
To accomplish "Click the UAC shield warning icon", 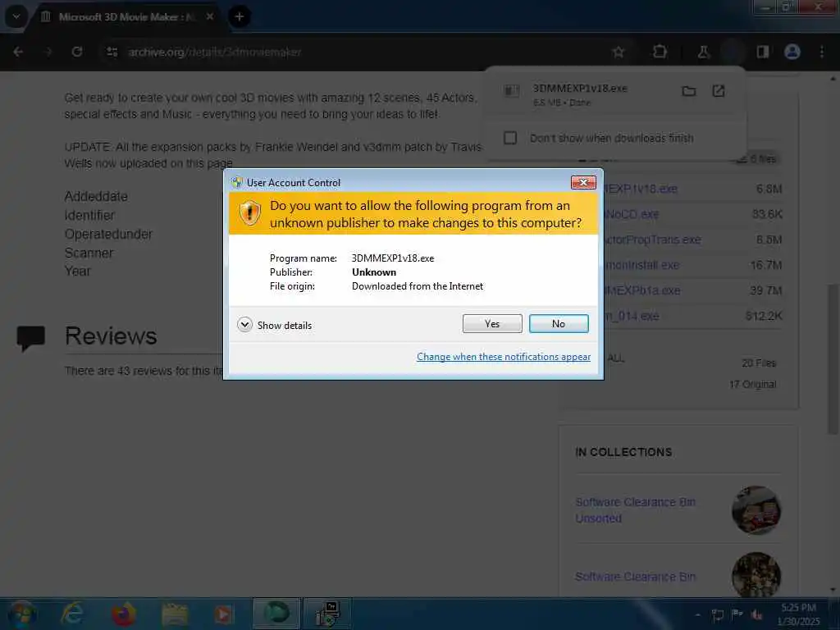I will [x=249, y=213].
